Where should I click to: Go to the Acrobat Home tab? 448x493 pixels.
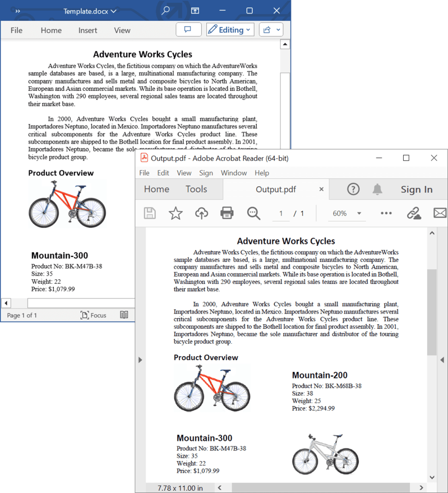156,189
